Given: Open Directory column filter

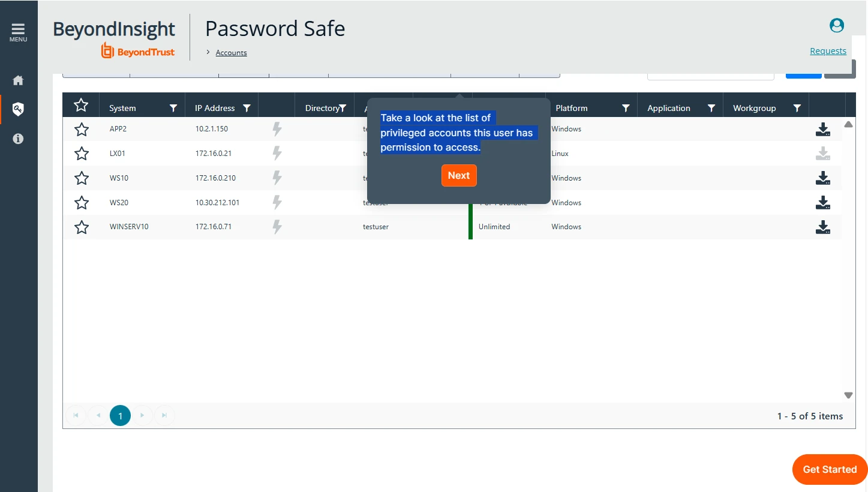Looking at the screenshot, I should [x=343, y=109].
